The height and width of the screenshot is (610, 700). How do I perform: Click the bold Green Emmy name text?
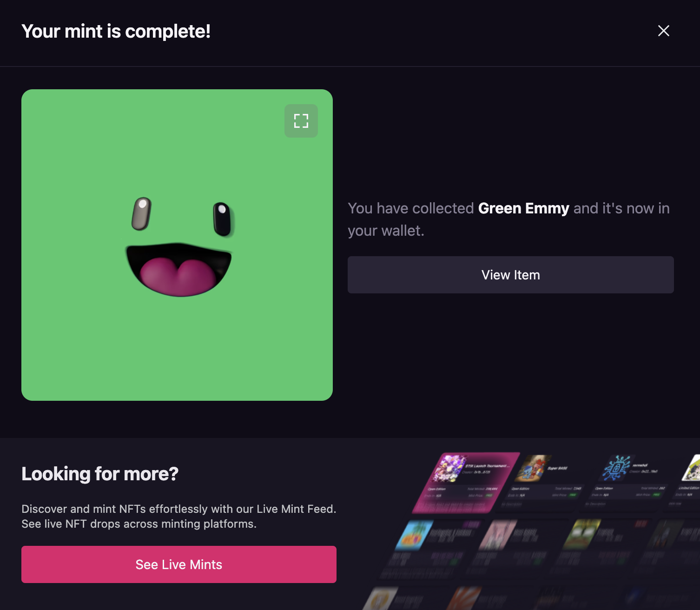523,208
